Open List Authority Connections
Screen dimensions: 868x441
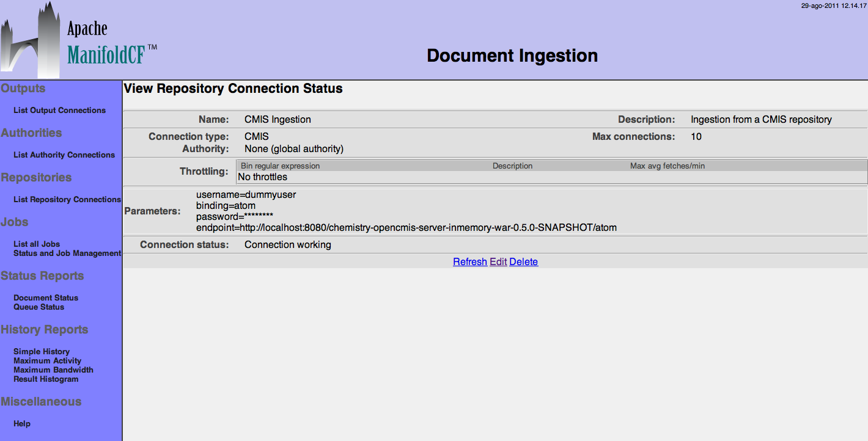point(64,155)
